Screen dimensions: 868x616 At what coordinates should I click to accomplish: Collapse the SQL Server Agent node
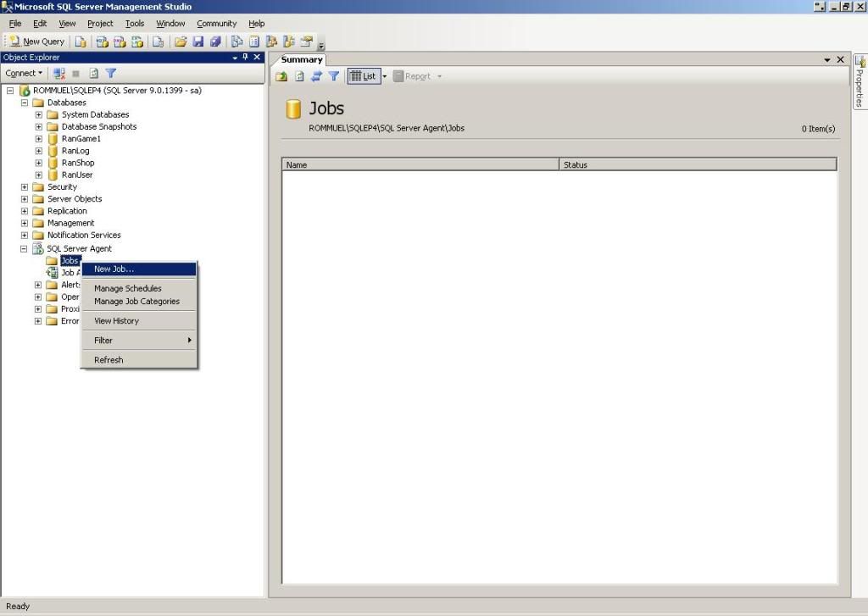coord(25,249)
